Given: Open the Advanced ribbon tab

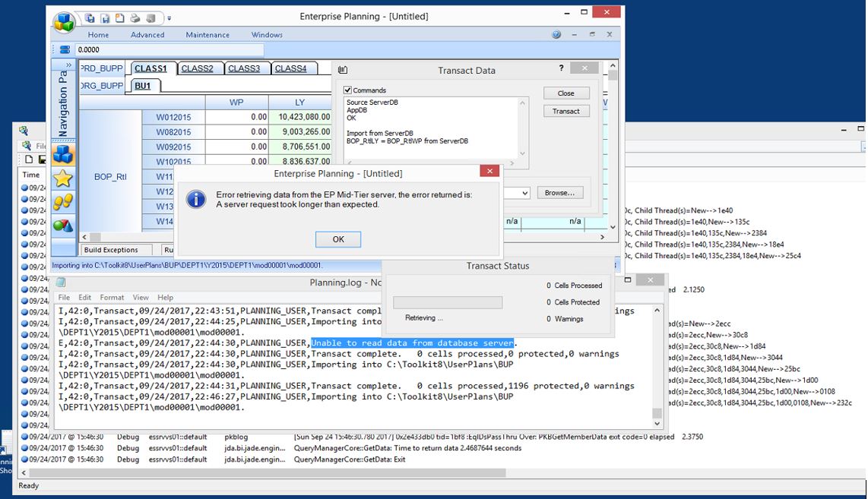Looking at the screenshot, I should click(x=147, y=34).
